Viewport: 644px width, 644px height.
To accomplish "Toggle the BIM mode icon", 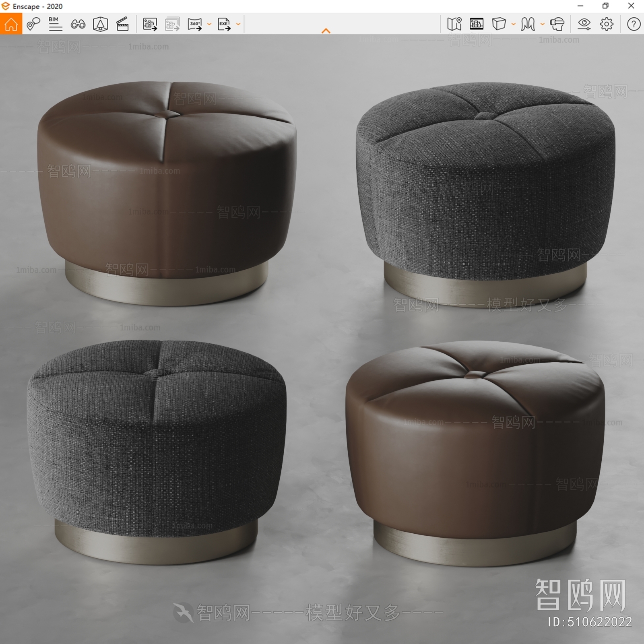I will pos(55,24).
